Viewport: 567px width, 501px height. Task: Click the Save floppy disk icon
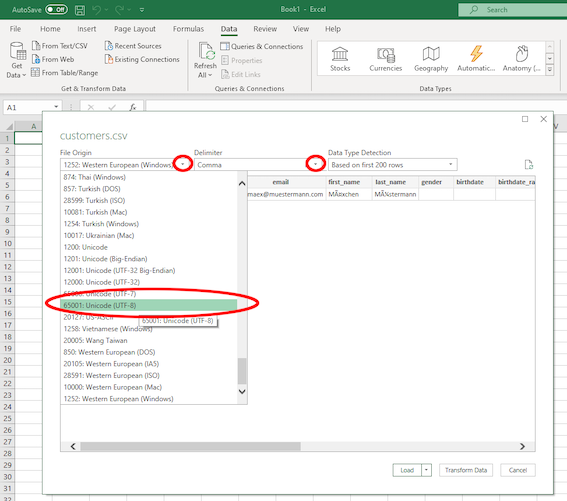coord(80,10)
